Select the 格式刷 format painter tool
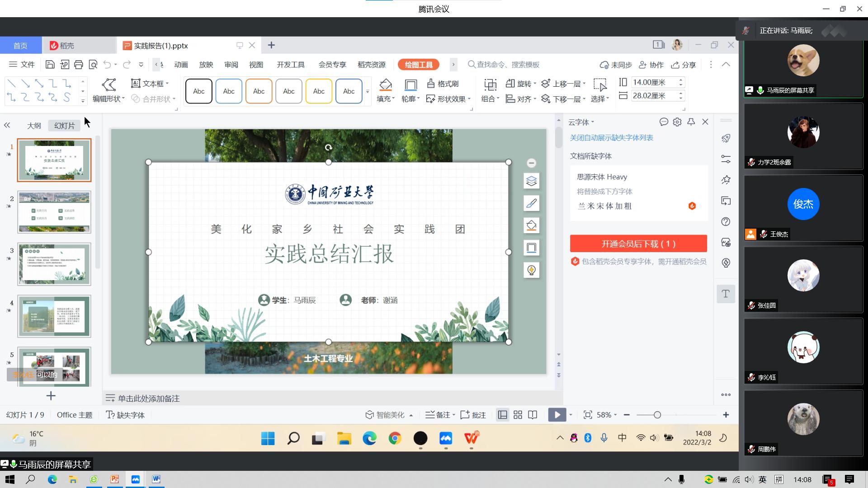The height and width of the screenshot is (488, 868). coord(444,84)
